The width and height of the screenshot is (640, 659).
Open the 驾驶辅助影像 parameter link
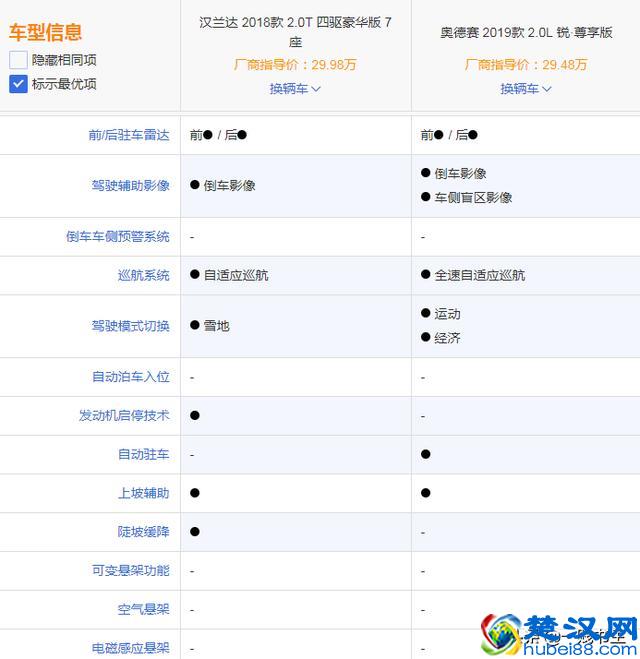[131, 185]
